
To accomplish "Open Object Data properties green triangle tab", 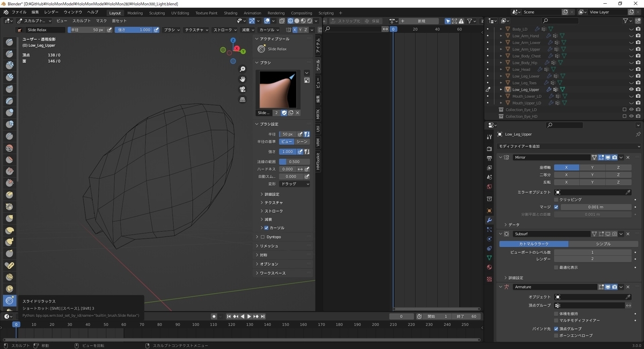I will [x=489, y=258].
